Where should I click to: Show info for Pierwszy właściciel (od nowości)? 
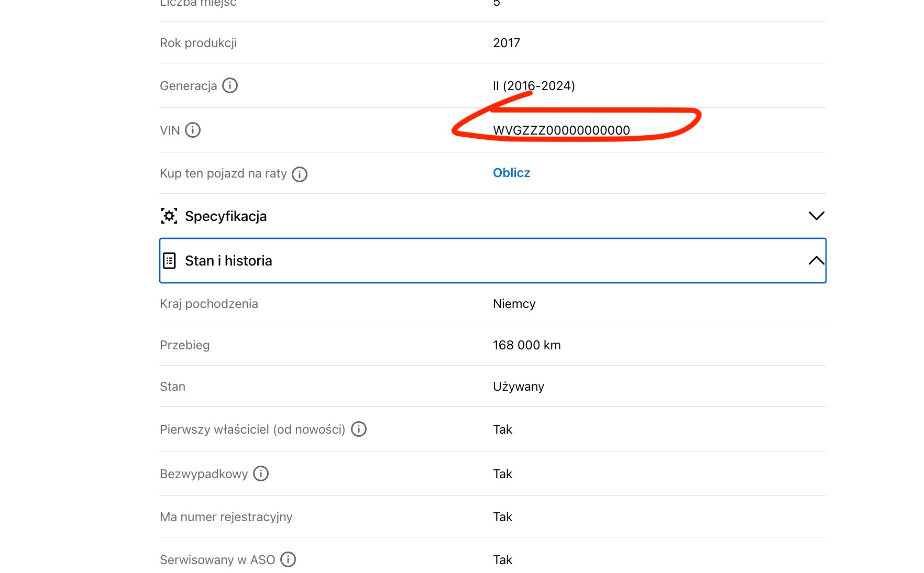tap(358, 429)
